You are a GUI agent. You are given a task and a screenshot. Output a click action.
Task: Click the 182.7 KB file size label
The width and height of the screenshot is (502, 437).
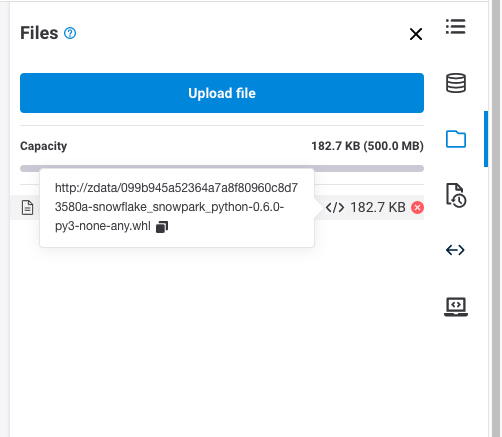click(x=378, y=207)
